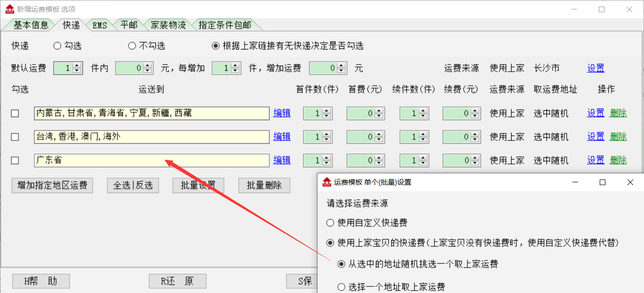Click the 广东省 destination text field

coord(151,161)
